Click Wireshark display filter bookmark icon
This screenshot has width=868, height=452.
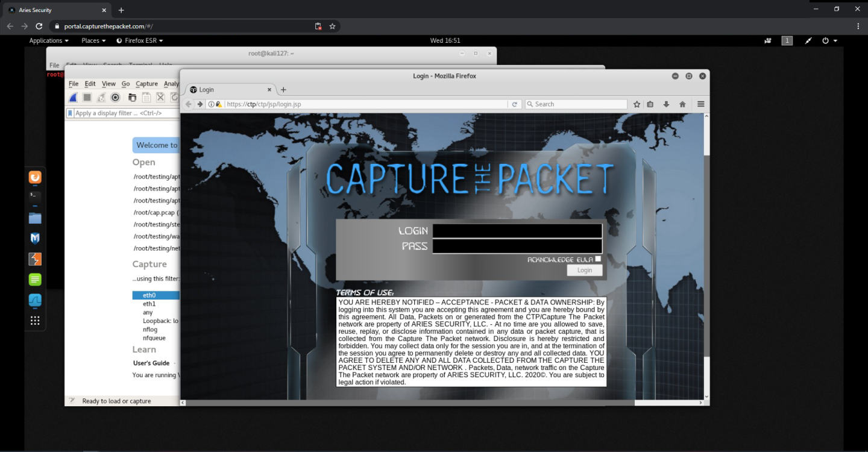point(70,113)
